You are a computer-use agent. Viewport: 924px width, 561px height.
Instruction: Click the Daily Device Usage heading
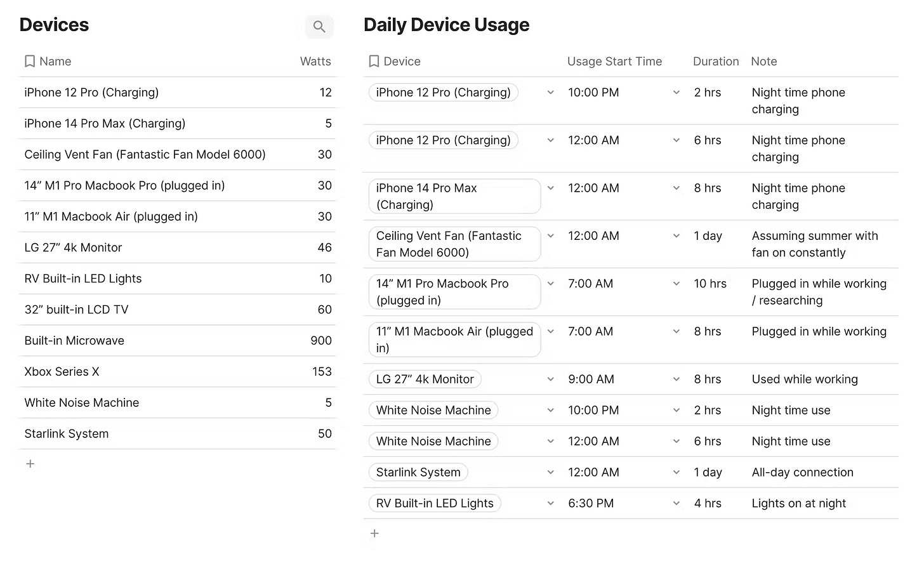(x=446, y=25)
